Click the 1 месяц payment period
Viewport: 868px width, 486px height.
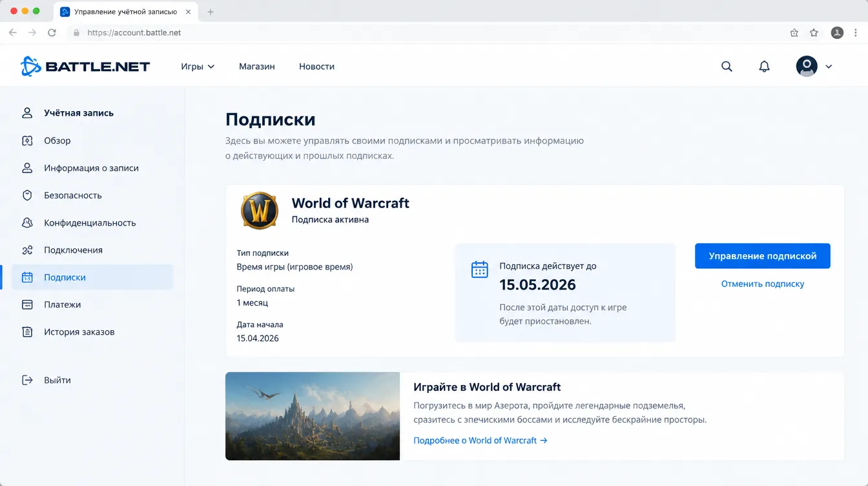click(x=253, y=302)
